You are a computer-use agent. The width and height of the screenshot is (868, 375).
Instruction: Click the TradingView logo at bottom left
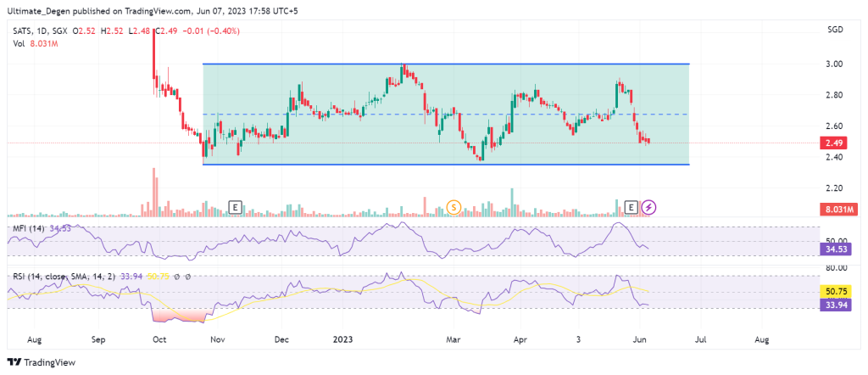(x=42, y=362)
